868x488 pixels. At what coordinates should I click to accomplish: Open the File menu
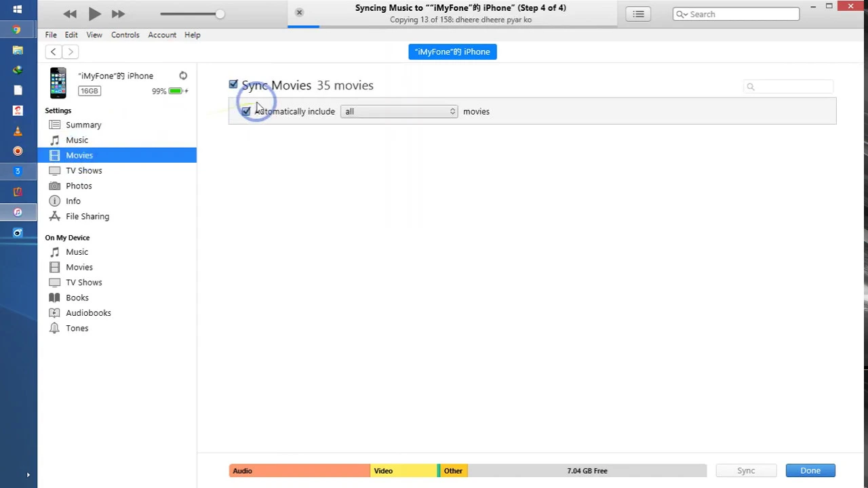(x=51, y=35)
